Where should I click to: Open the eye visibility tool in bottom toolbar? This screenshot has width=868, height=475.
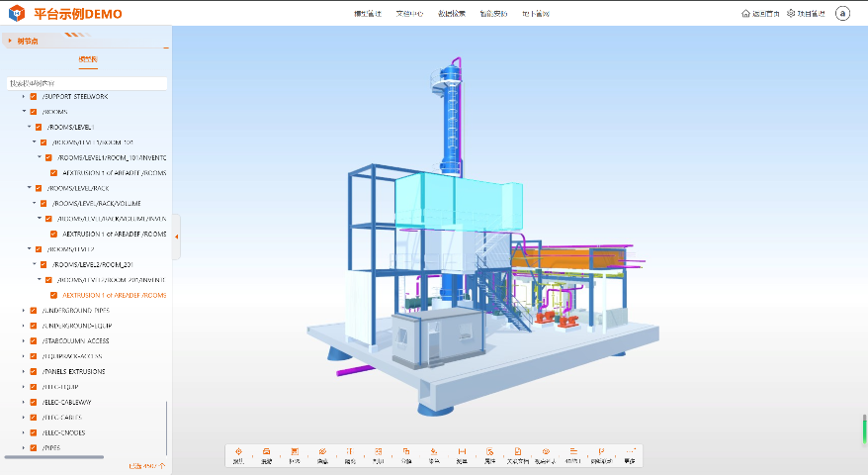coord(546,450)
